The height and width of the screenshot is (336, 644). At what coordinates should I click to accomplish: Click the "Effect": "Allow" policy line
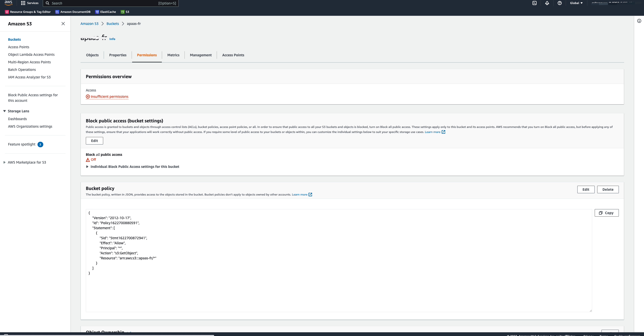click(112, 243)
